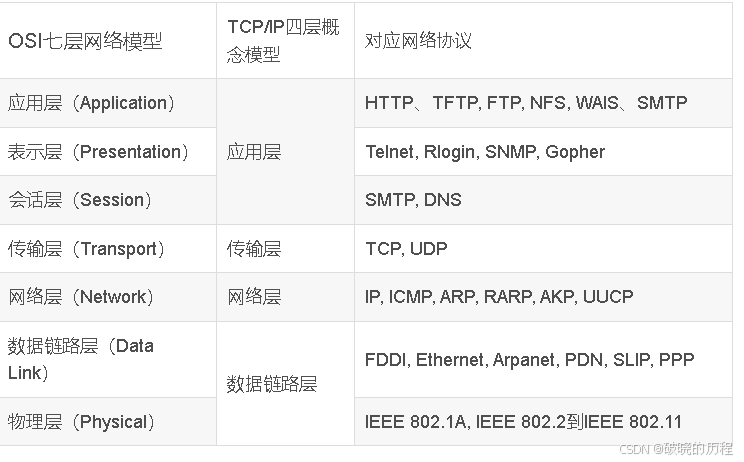Image resolution: width=744 pixels, height=462 pixels.
Task: Click the IEEE 802.1A protocols cell
Action: (523, 421)
